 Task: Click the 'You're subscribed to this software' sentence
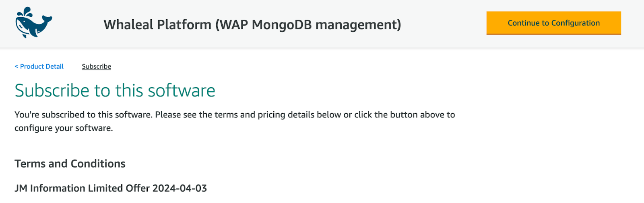tap(84, 115)
